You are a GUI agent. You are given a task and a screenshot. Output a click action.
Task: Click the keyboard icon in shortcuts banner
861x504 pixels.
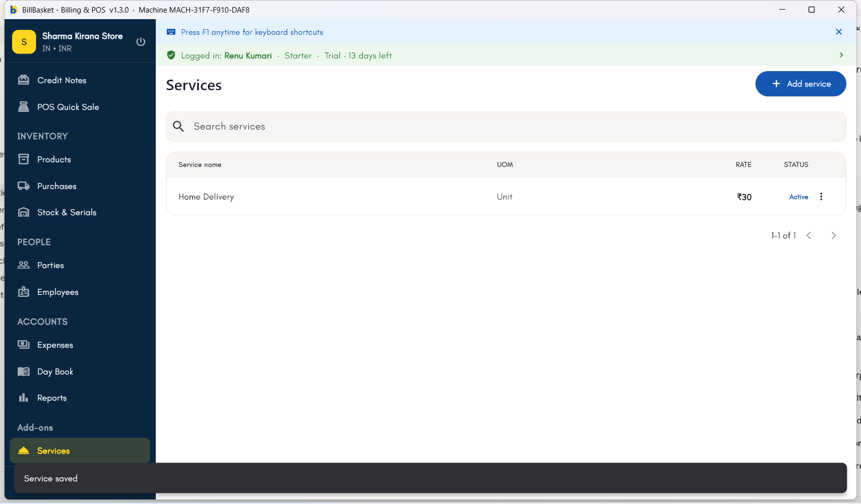(171, 32)
